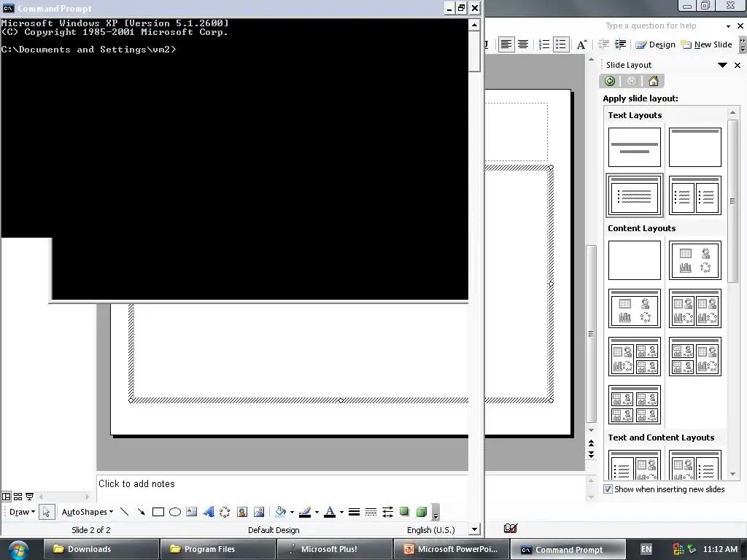Toggle Numbering list format
This screenshot has height=560, width=747.
point(543,44)
